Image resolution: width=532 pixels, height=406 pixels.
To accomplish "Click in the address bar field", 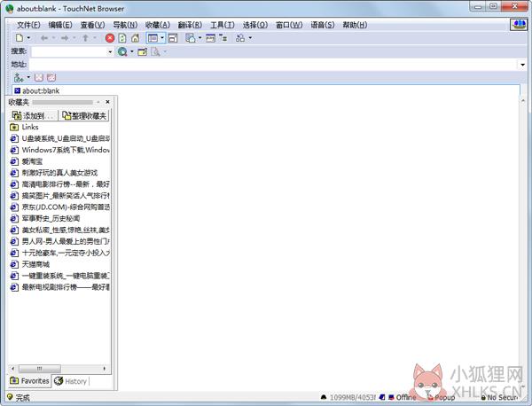I will coord(273,65).
